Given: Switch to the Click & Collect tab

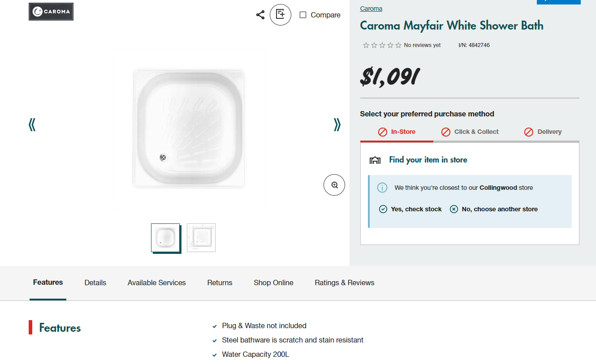Looking at the screenshot, I should (470, 132).
